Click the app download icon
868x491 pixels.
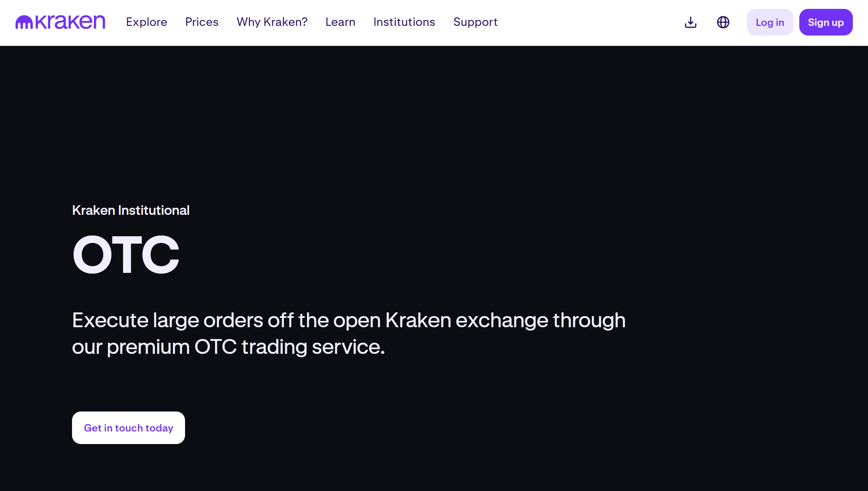[690, 22]
